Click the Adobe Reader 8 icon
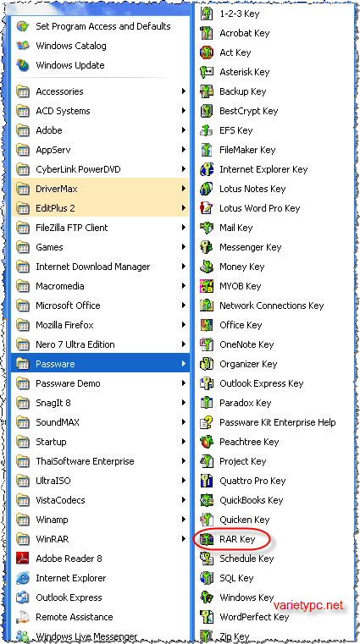Viewport: 360px width, 644px height. click(x=23, y=559)
